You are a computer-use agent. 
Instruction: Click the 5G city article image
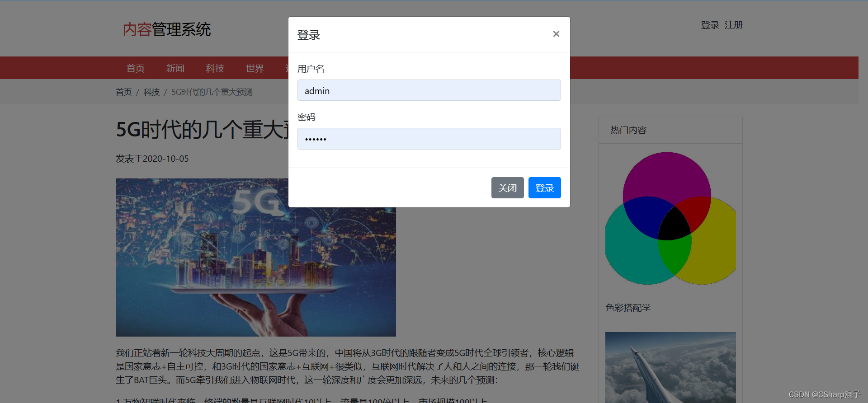click(x=256, y=258)
